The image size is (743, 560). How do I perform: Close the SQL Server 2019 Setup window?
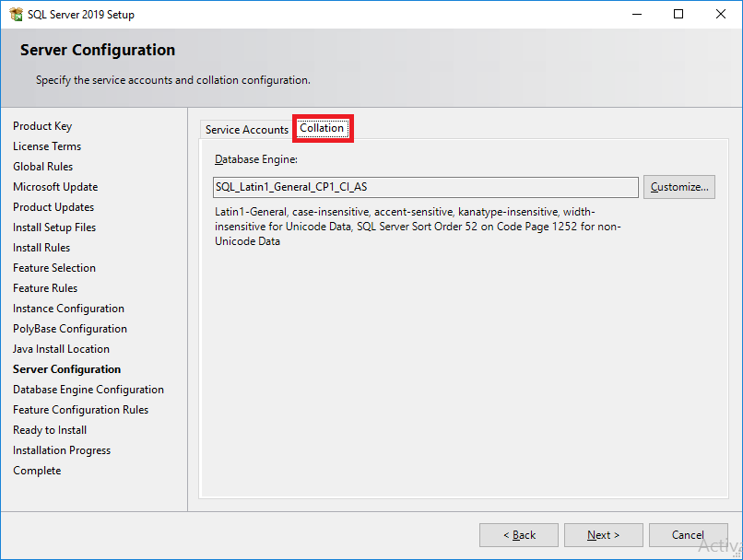tap(721, 14)
